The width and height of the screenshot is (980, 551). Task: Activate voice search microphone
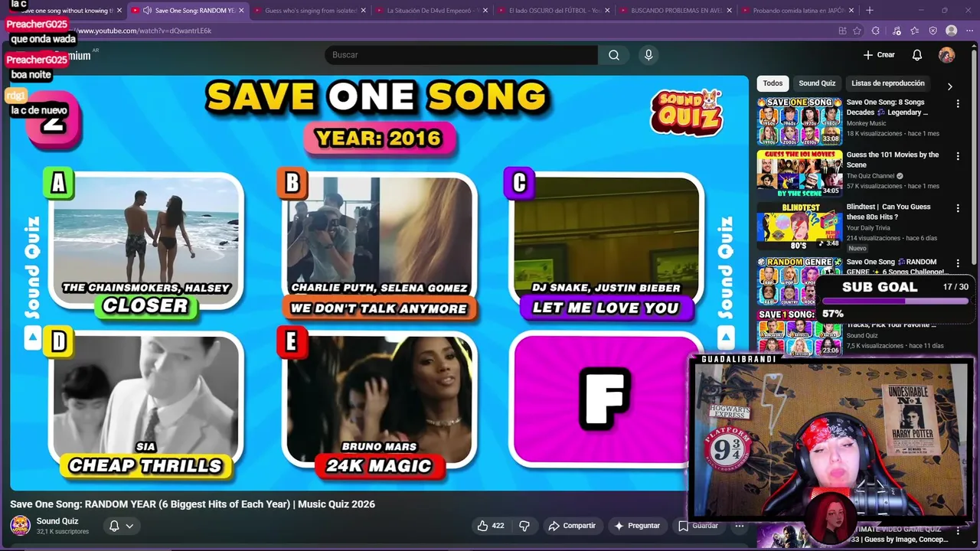click(648, 55)
